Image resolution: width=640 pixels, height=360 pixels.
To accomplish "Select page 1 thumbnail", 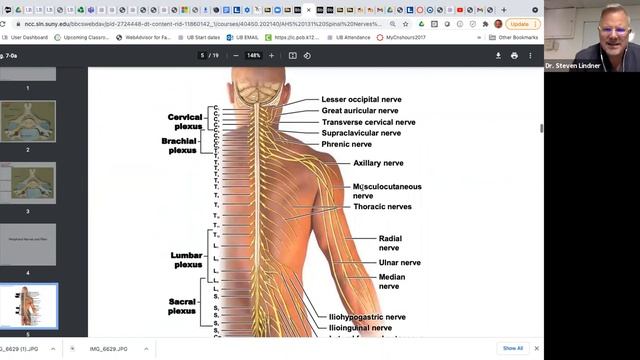I will pos(28,74).
